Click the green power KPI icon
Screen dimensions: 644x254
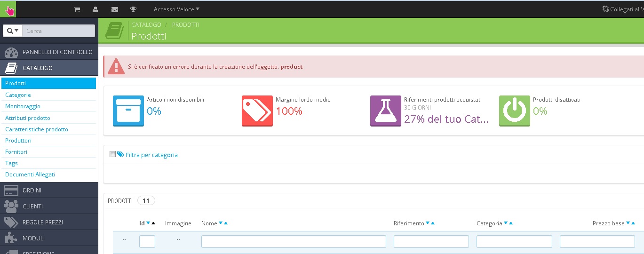(515, 111)
